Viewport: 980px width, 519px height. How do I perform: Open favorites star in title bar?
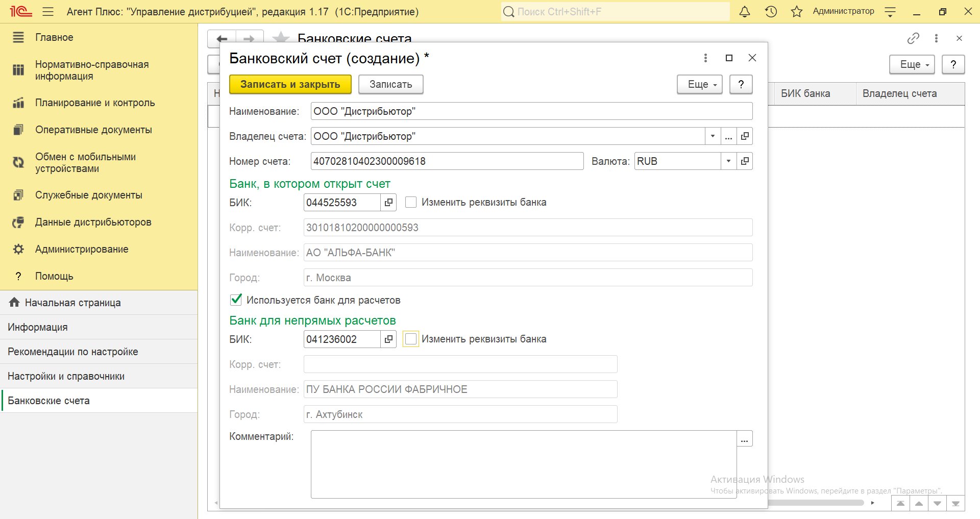[x=796, y=12]
